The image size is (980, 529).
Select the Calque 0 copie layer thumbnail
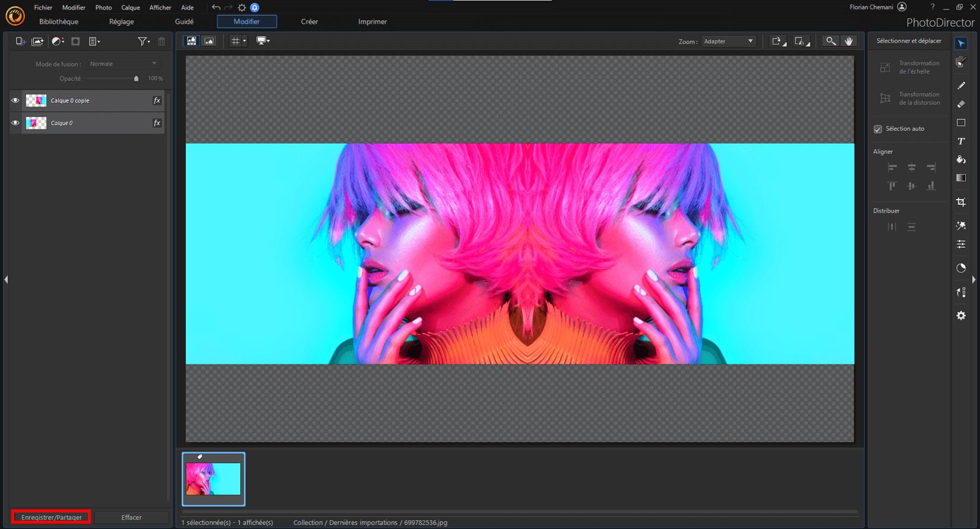tap(36, 100)
